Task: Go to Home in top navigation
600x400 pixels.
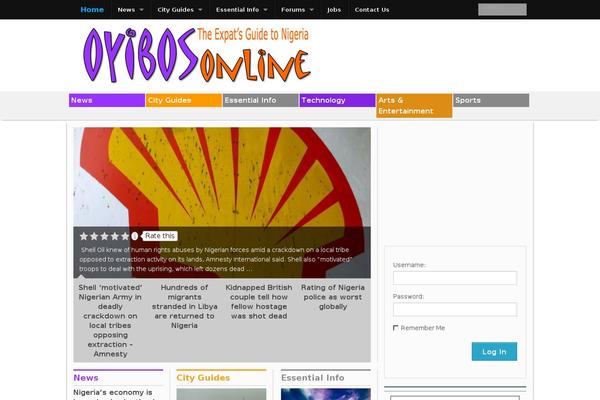Action: pos(92,10)
